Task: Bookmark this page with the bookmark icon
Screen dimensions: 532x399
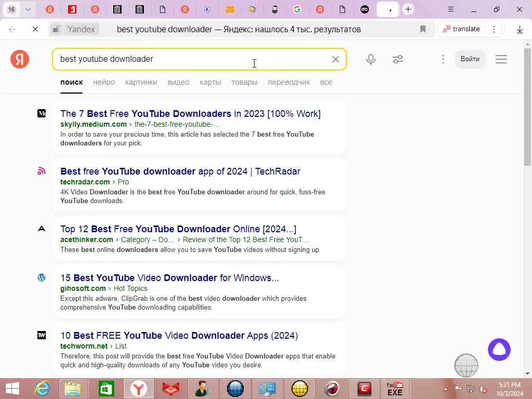Action: pos(423,29)
